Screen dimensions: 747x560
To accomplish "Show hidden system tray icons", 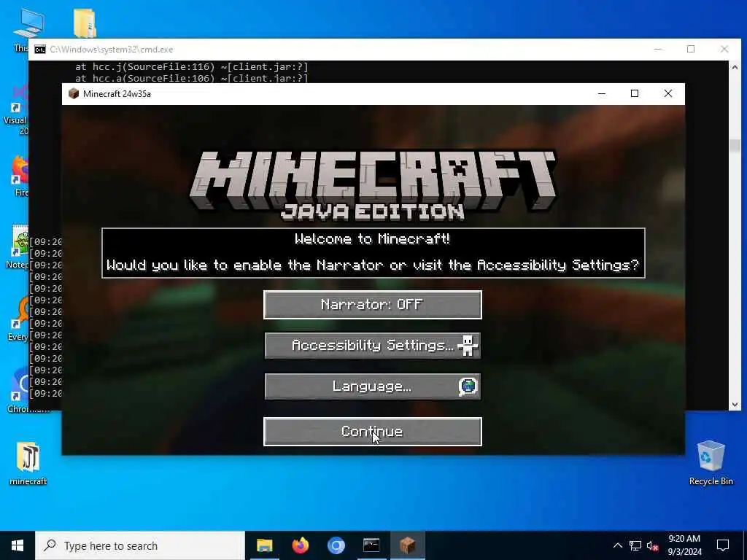I will 617,545.
